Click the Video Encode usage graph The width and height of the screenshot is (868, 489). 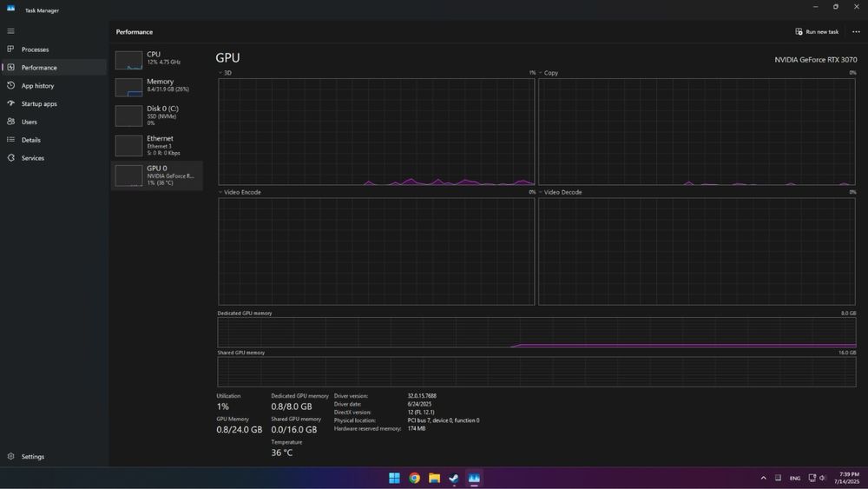(x=377, y=251)
